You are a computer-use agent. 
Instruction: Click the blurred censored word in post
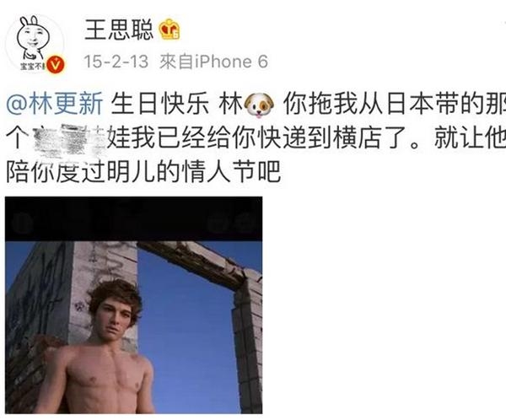click(x=70, y=139)
